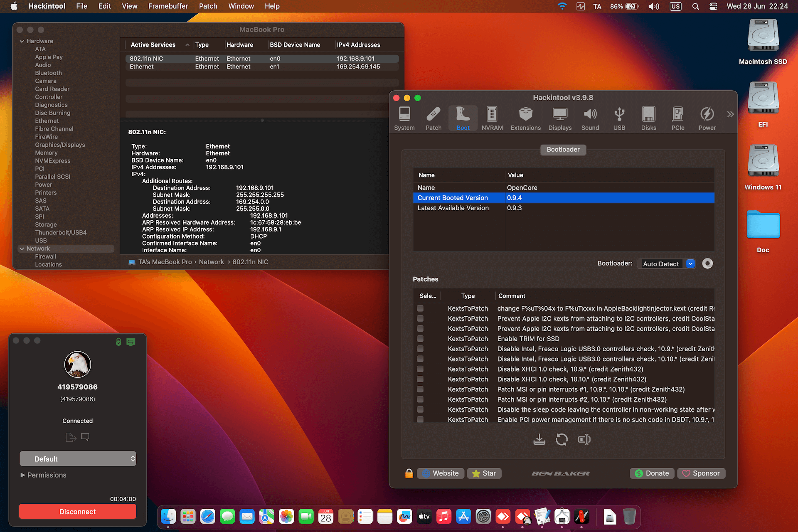Open the Patch menu in menu bar
This screenshot has width=798, height=532.
[208, 6]
